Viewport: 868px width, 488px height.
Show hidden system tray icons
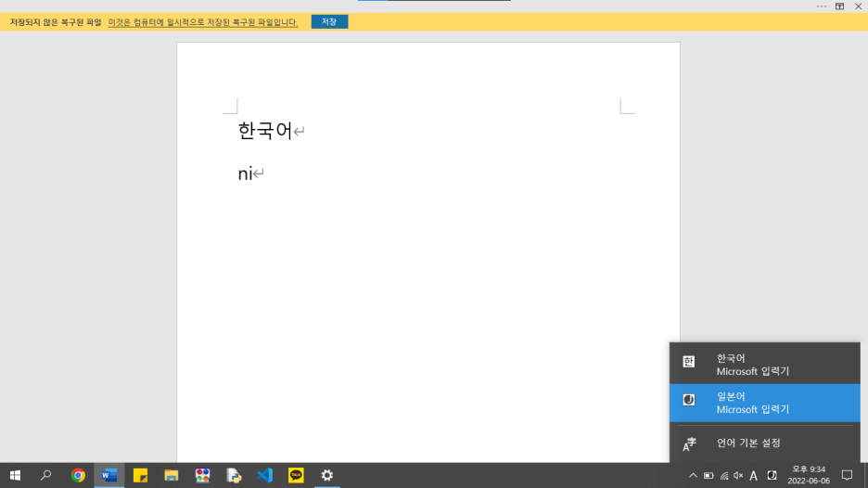[x=693, y=475]
